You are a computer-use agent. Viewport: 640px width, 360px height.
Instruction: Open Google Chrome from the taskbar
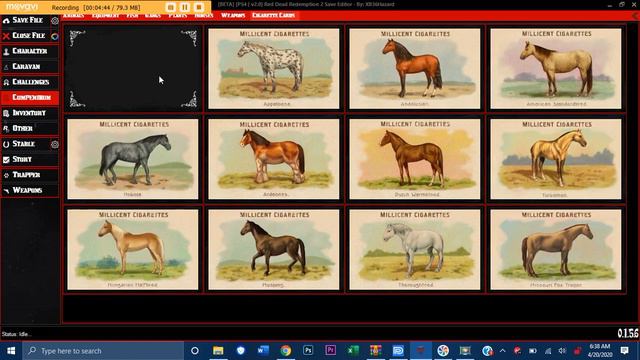coord(286,351)
